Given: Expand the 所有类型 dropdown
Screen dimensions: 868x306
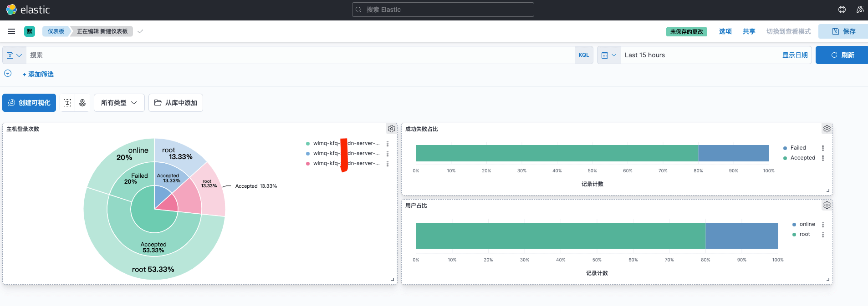Looking at the screenshot, I should tap(119, 103).
